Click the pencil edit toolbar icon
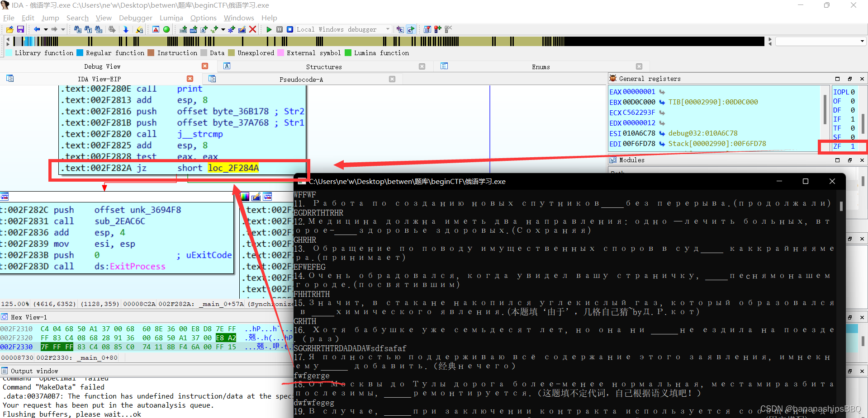 tap(242, 29)
